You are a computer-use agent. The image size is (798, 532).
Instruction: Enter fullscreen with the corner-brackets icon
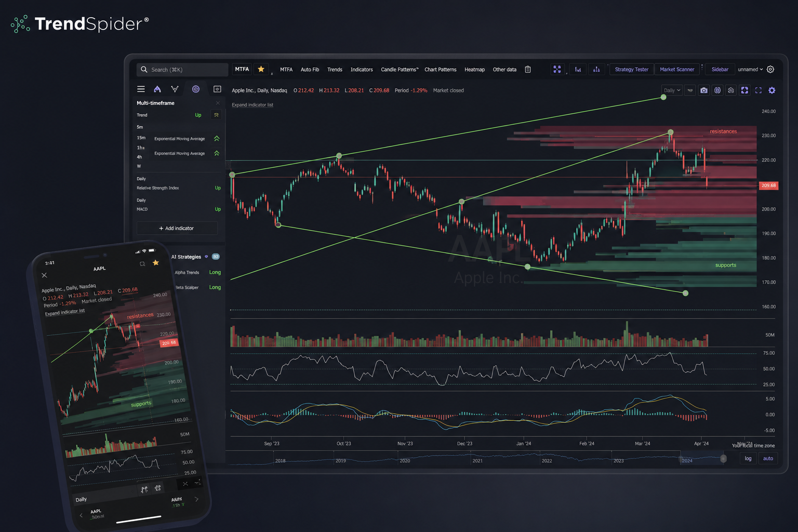click(x=759, y=90)
